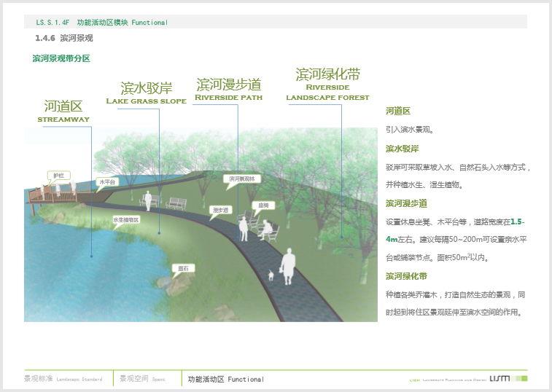Image resolution: width=552 pixels, height=392 pixels.
Task: Click the 置石 callout label
Action: pyautogui.click(x=184, y=269)
